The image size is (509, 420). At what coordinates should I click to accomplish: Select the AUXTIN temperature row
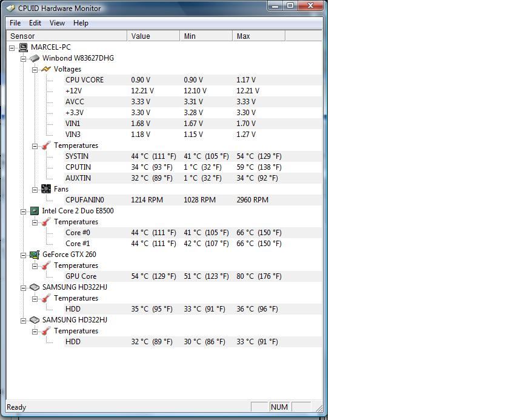(193, 178)
